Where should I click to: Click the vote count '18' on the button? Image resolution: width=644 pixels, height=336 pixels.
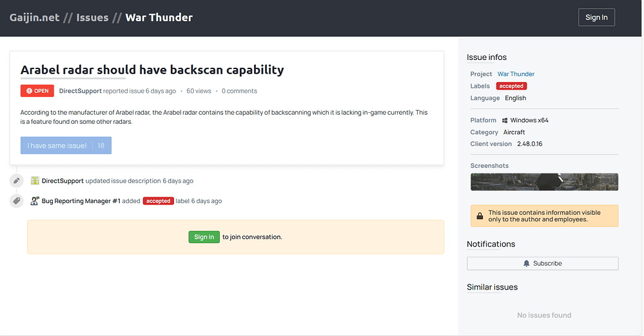[x=101, y=145]
